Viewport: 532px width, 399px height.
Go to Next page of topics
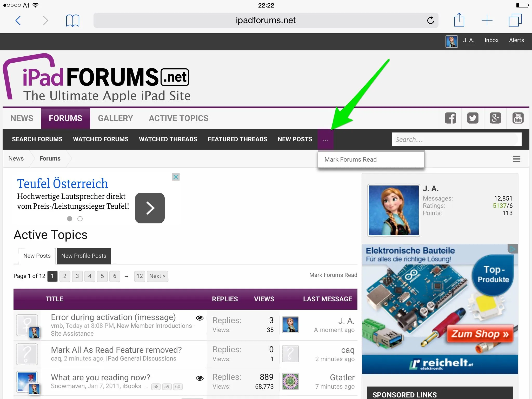[x=157, y=276]
